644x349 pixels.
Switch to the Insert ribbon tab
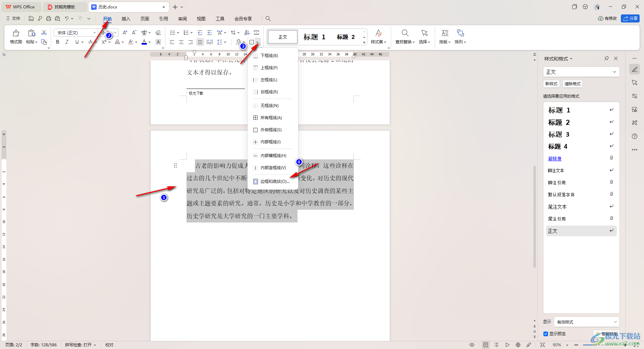[x=126, y=18]
